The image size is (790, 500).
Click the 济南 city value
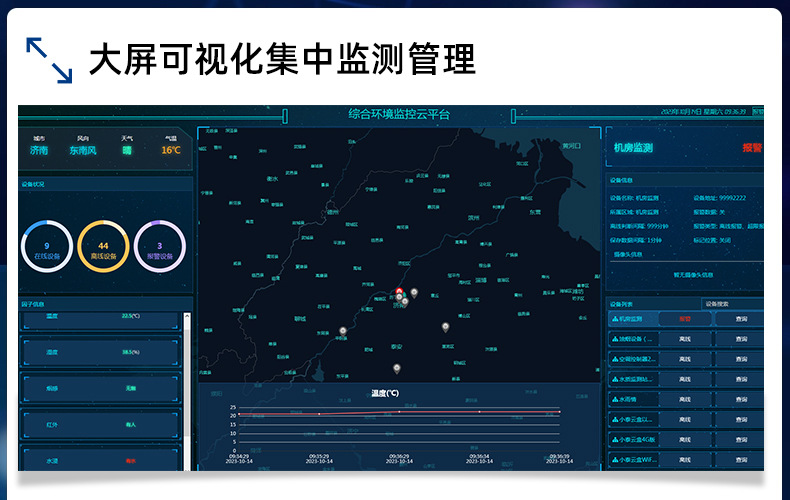[x=39, y=150]
